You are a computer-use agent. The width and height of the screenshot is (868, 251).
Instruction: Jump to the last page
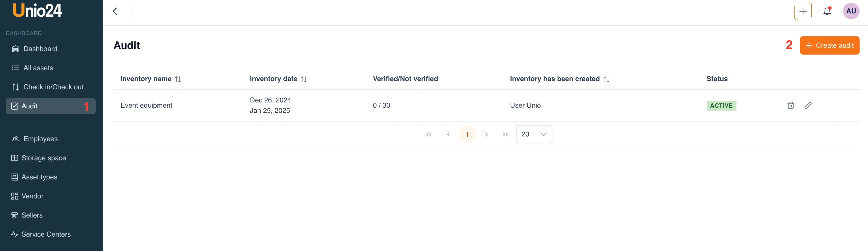click(505, 134)
